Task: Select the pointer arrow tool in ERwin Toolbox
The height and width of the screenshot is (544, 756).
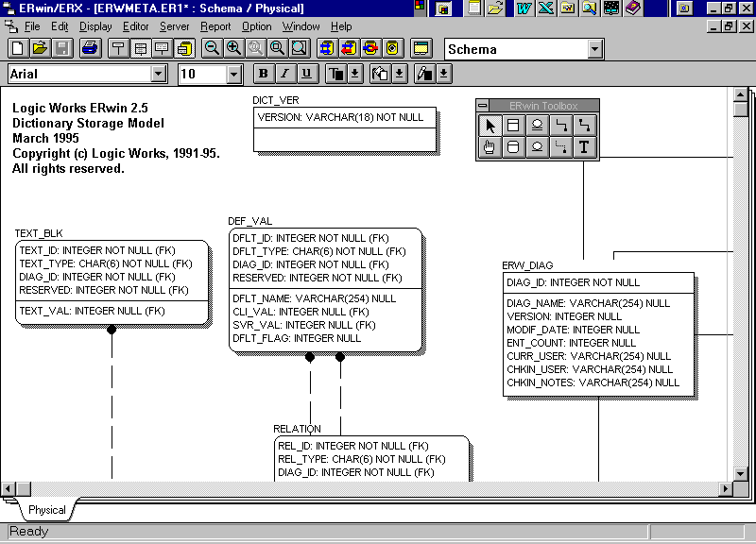Action: (x=490, y=125)
